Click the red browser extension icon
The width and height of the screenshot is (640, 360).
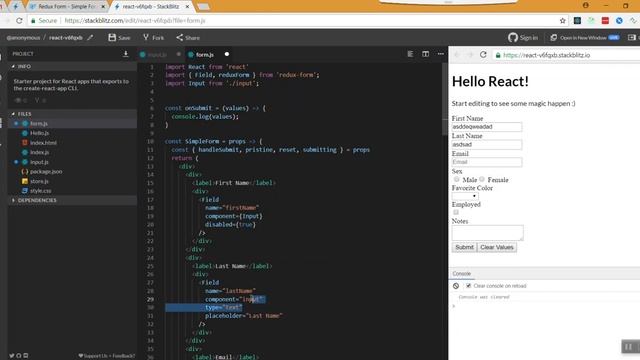tap(605, 20)
